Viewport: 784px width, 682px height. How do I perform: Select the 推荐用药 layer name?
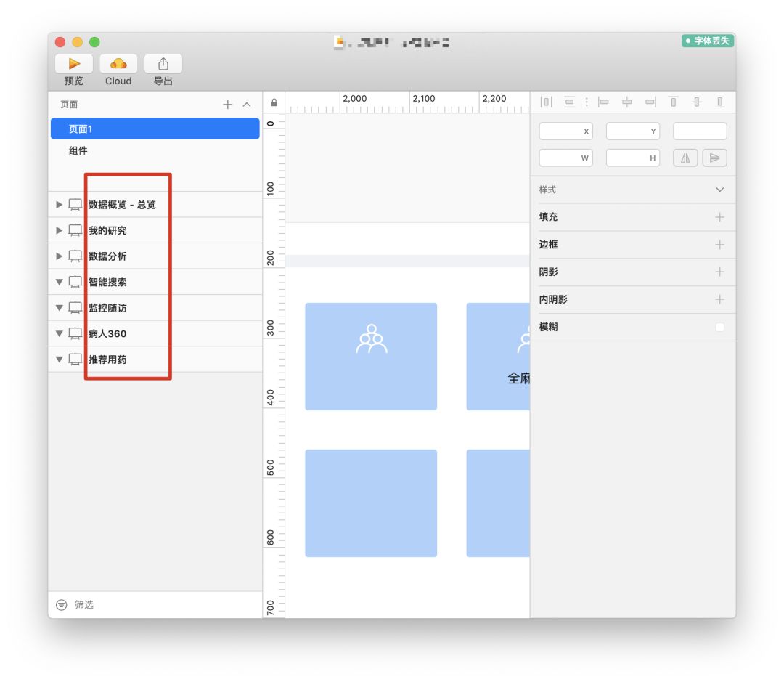tap(107, 360)
